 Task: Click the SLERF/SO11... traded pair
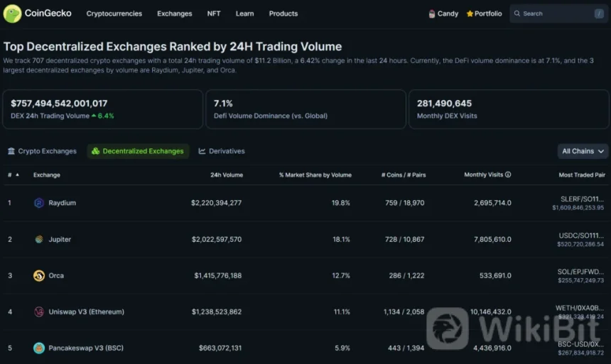click(x=582, y=199)
